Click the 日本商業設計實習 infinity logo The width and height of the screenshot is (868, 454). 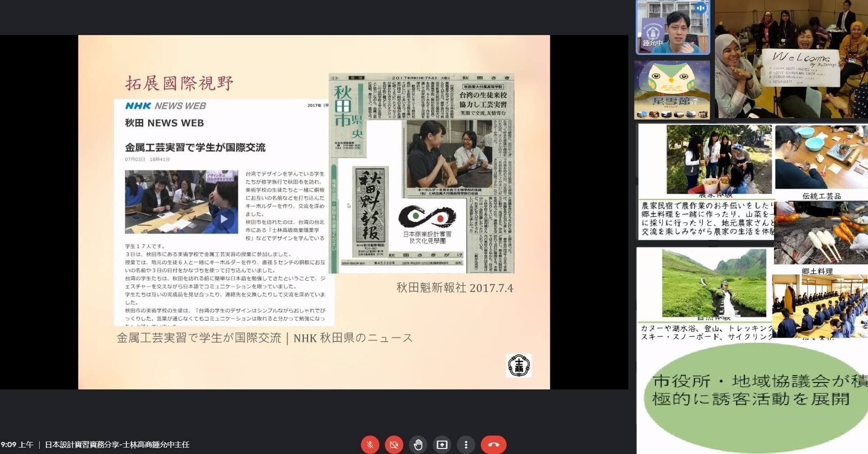(427, 223)
